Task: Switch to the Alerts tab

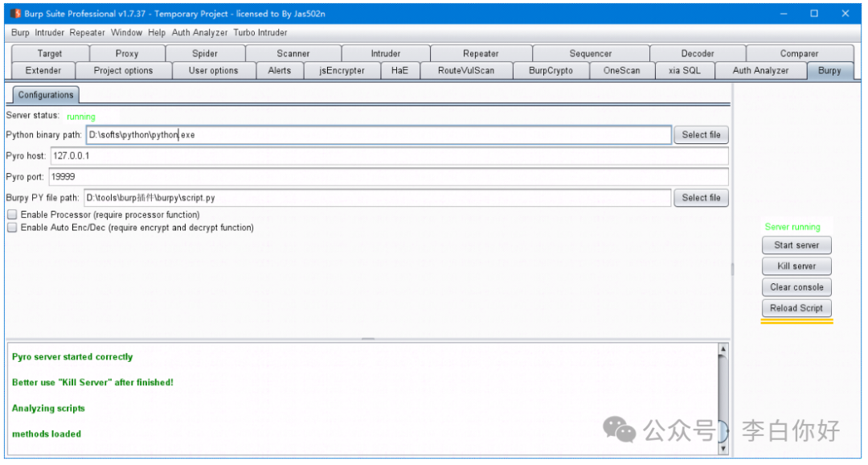Action: click(280, 70)
